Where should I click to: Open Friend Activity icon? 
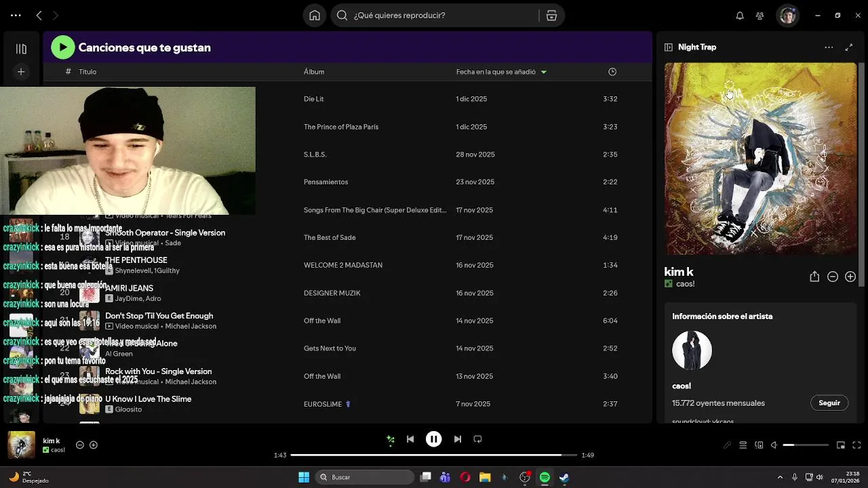pyautogui.click(x=759, y=16)
